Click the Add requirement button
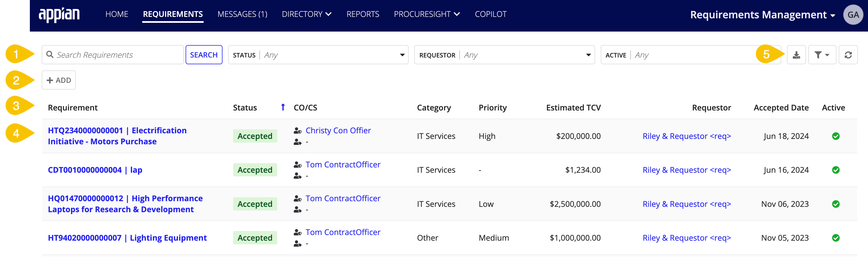 tap(59, 80)
